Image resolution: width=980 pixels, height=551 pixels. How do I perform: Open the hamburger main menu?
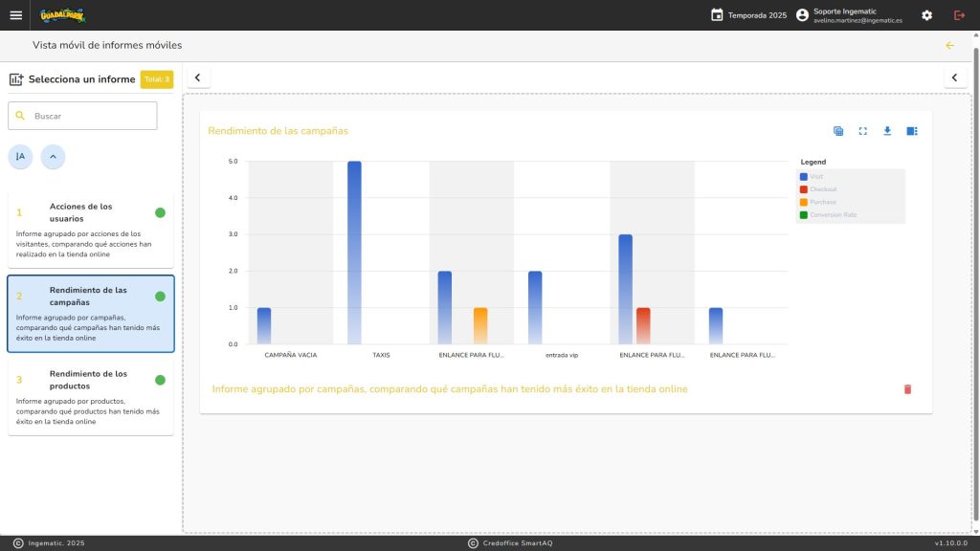coord(15,15)
